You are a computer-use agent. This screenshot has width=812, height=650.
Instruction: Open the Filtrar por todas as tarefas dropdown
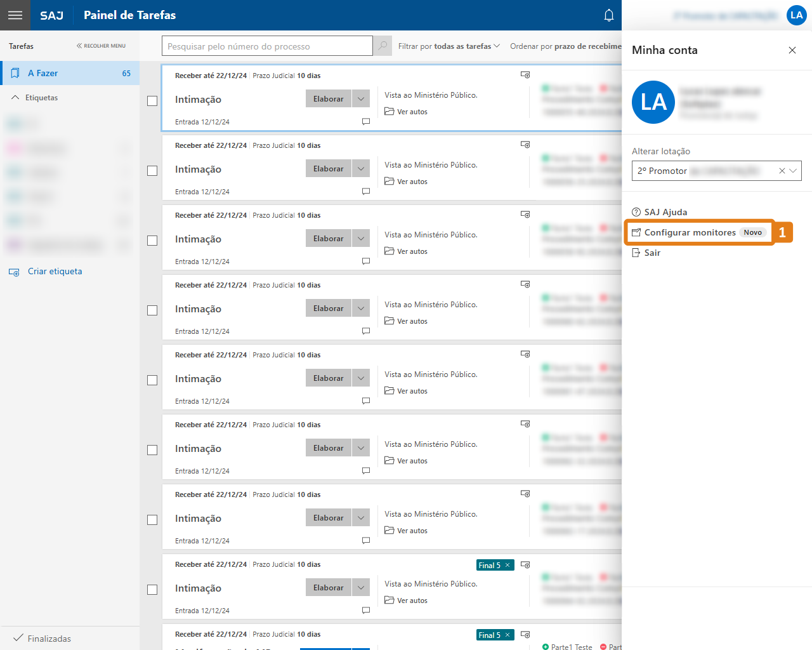point(448,45)
